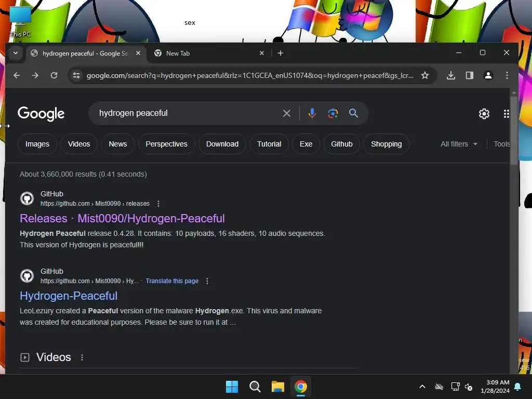The image size is (532, 399).
Task: Open the clock and date flyout
Action: coord(495,387)
